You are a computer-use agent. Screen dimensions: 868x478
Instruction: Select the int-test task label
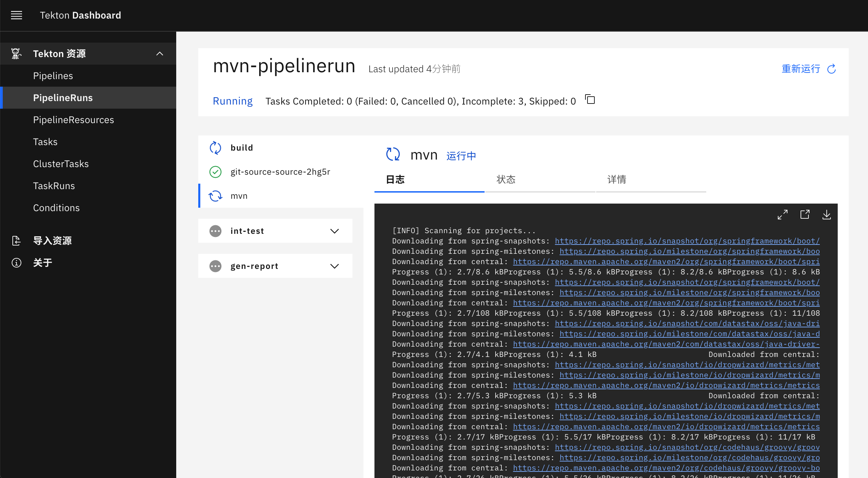click(x=247, y=231)
